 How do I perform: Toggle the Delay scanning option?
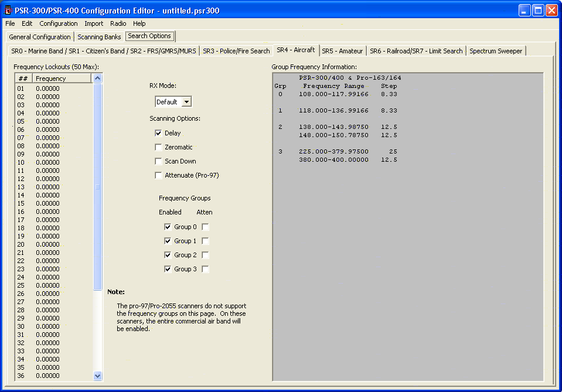[x=158, y=133]
